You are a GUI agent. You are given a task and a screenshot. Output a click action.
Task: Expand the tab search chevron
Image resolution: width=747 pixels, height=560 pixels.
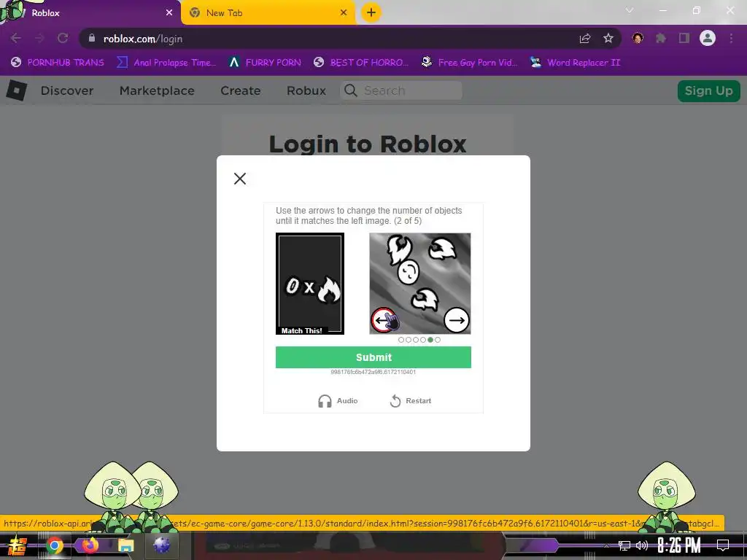(x=630, y=10)
